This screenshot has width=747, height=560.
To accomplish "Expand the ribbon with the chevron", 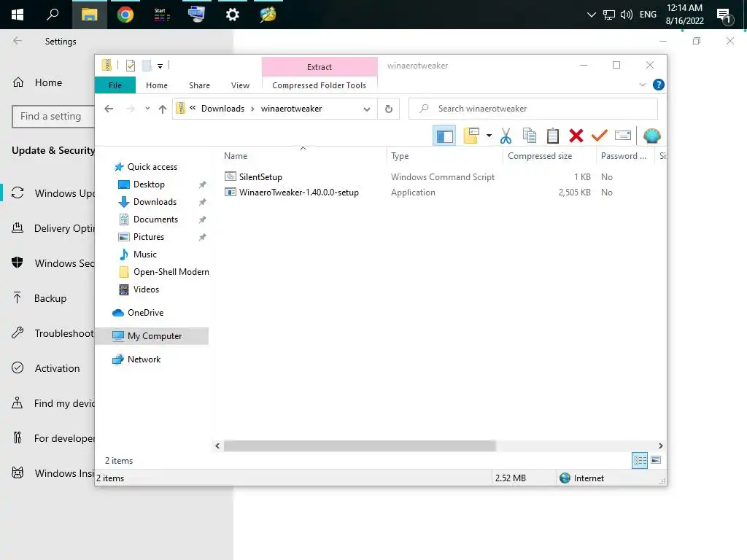I will pos(642,85).
